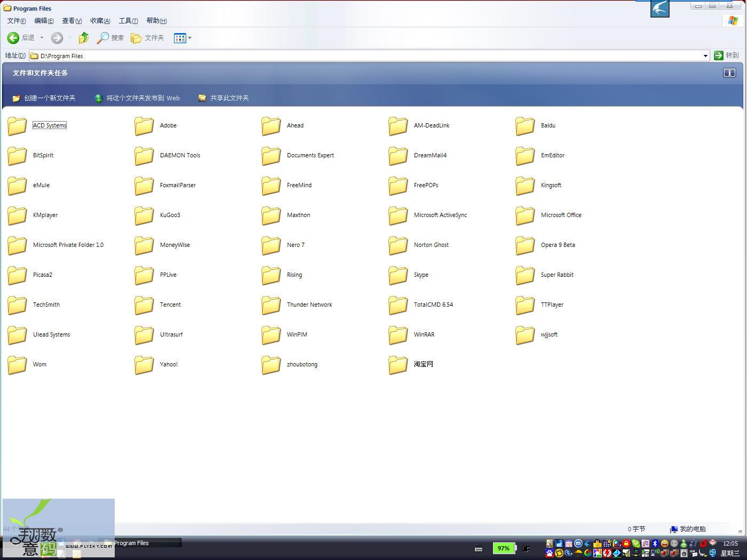Click publish this folder to Web link
Image resolution: width=747 pixels, height=560 pixels.
137,98
